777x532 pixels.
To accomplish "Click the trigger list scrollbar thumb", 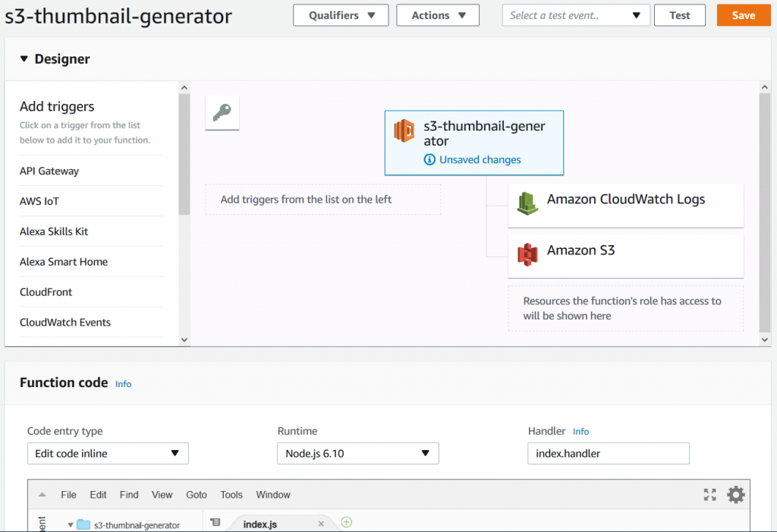I will (184, 154).
